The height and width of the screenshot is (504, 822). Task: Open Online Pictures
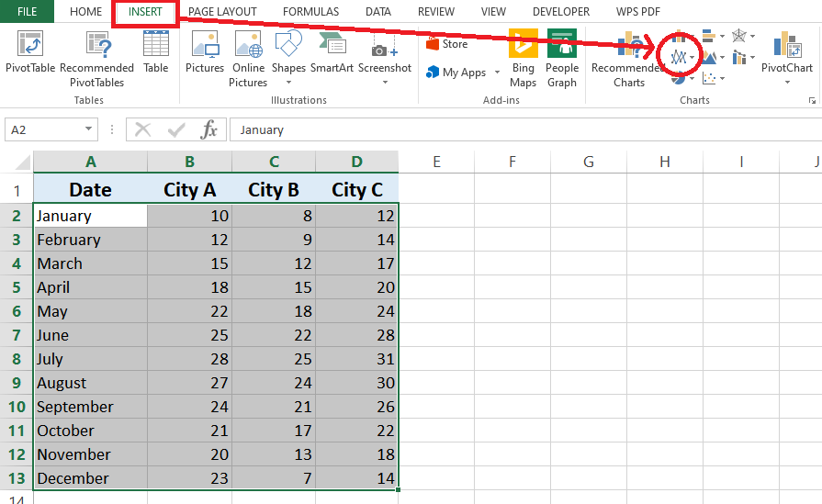tap(248, 59)
